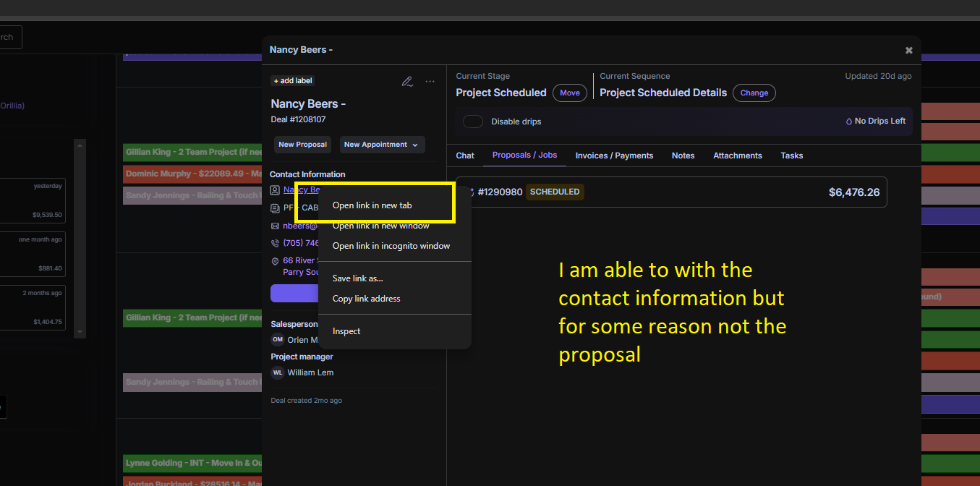Select Copy link address from context menu
Viewport: 980px width, 486px height.
[366, 299]
